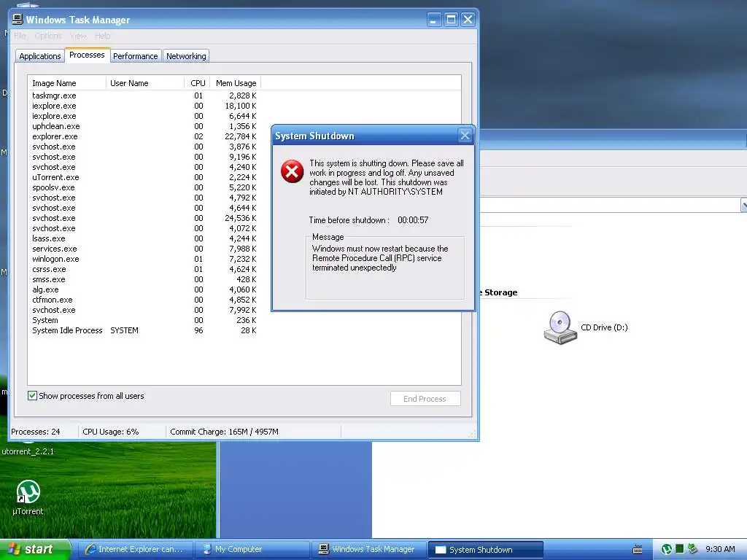This screenshot has height=560, width=747.
Task: Click the Safely Remove Hardware tray icon
Action: pyautogui.click(x=692, y=549)
